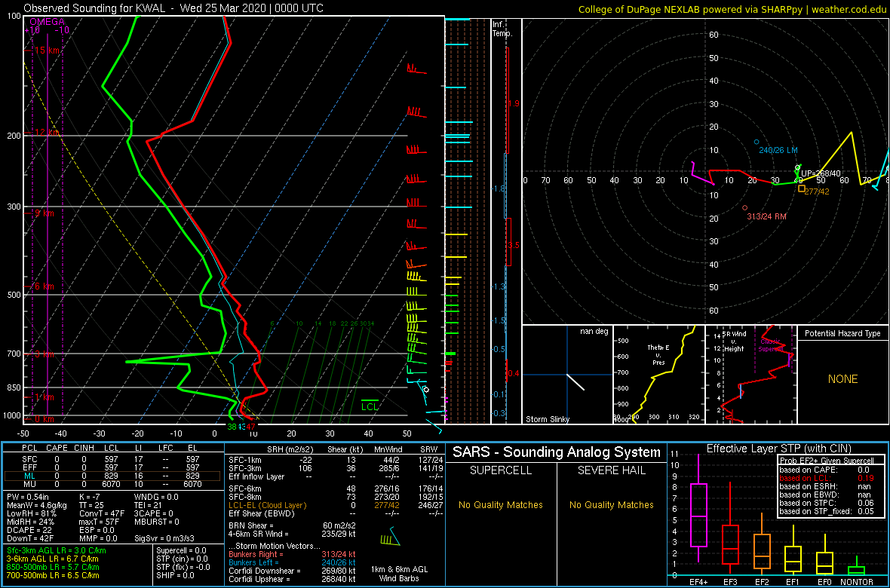Click the blue 'Bunkers Left = 240/26 kt' line

click(x=292, y=562)
